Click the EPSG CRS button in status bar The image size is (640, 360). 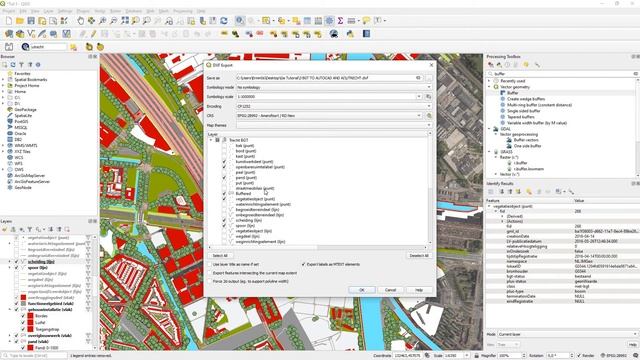point(615,356)
